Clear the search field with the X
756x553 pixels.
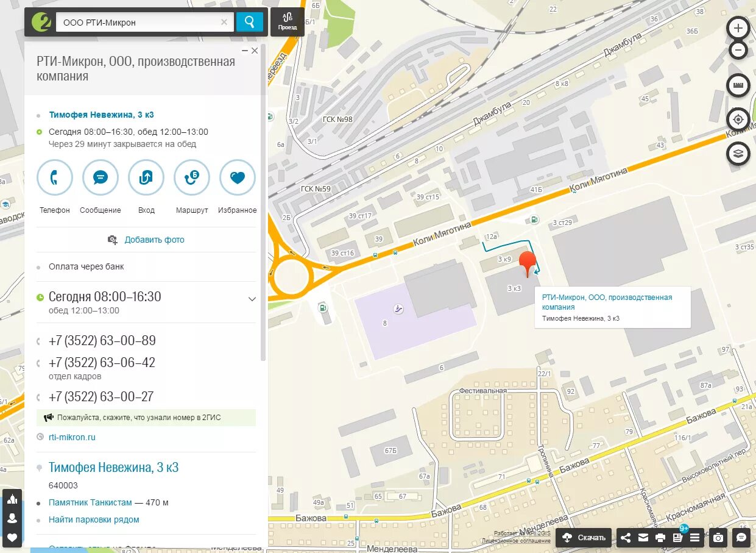224,22
